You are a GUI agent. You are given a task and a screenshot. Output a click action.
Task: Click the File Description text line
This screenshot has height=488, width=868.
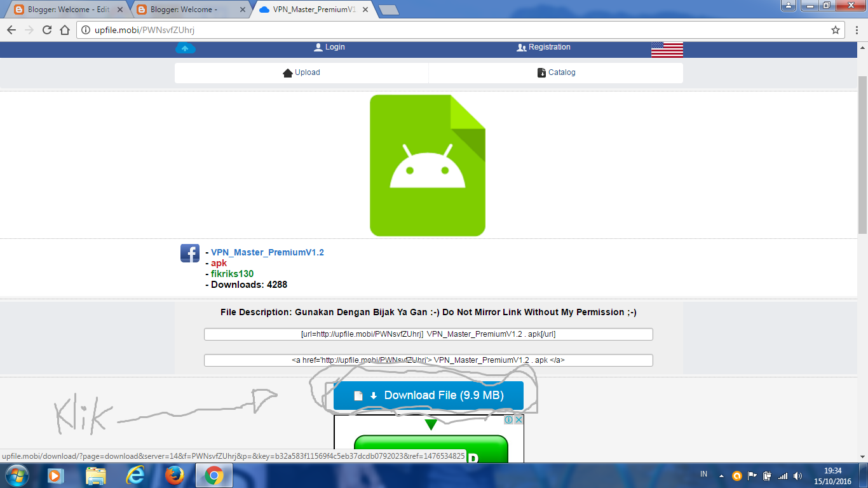click(428, 312)
